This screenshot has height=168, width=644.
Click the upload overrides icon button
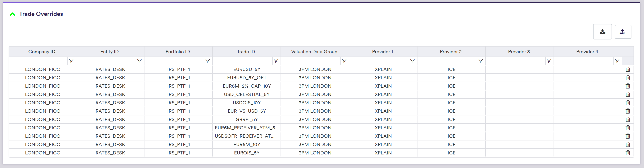pyautogui.click(x=622, y=32)
